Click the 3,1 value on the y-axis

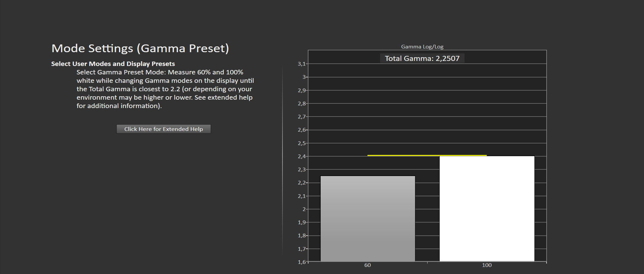pos(301,64)
